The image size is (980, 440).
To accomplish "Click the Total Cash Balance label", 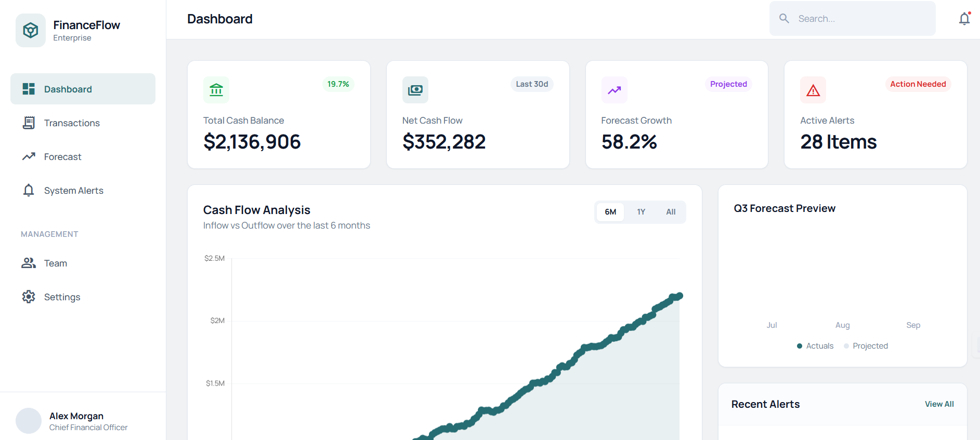I will [x=243, y=121].
